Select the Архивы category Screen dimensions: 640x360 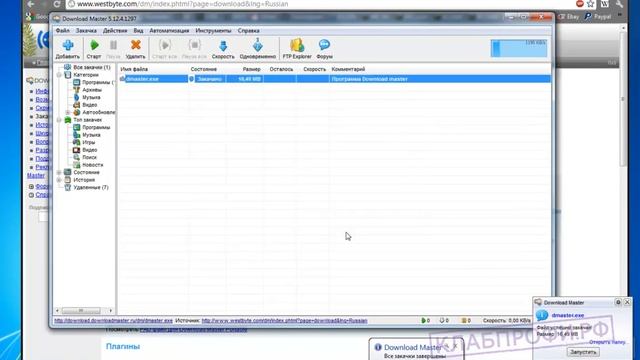pos(92,90)
